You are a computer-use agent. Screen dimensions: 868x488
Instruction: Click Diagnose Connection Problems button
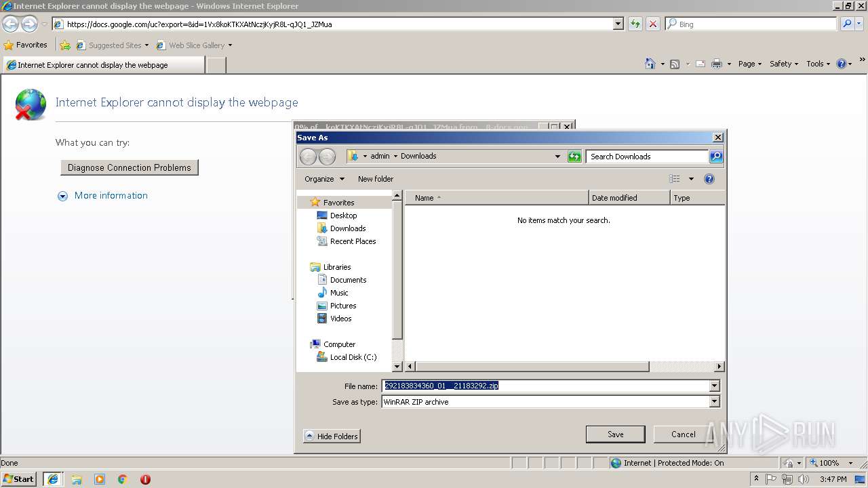130,167
